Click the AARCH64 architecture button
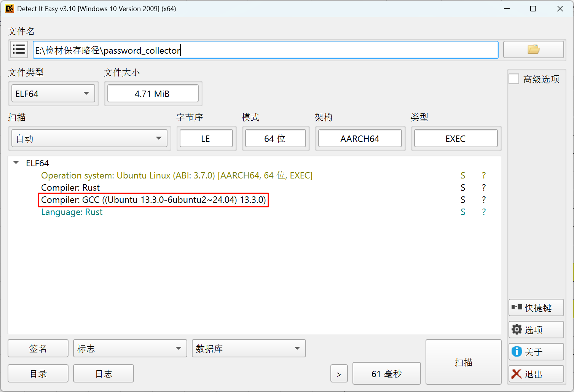 point(360,138)
